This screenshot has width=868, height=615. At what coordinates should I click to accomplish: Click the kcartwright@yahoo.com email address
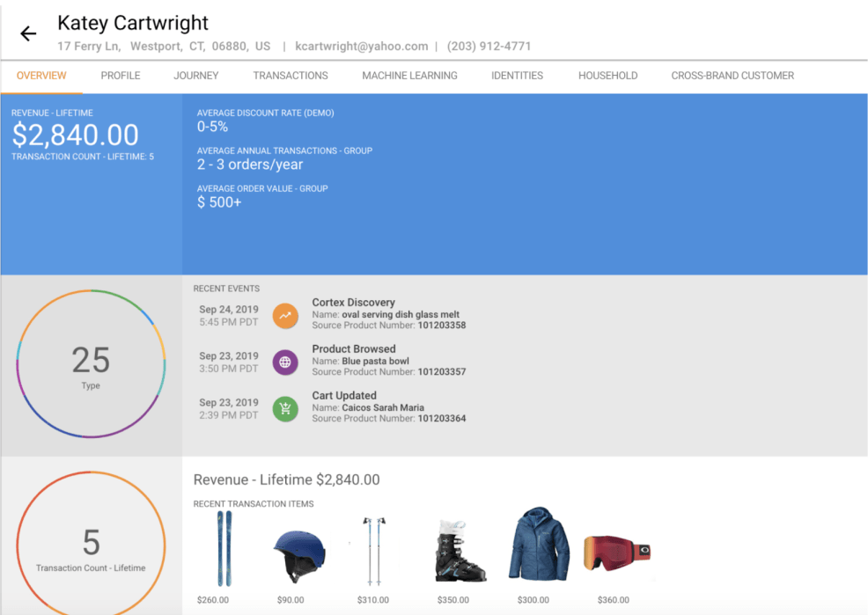pyautogui.click(x=362, y=47)
